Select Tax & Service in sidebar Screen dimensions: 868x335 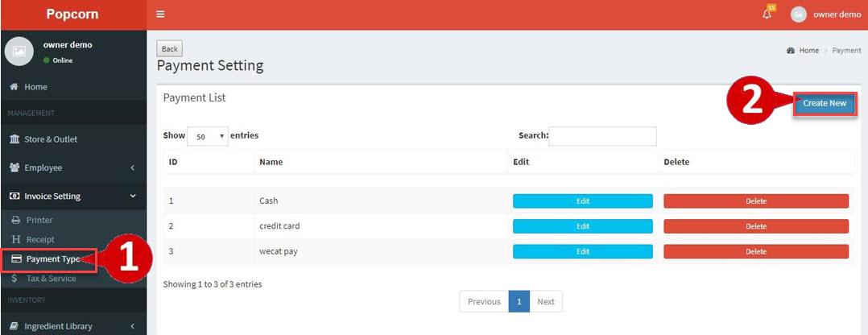click(51, 279)
